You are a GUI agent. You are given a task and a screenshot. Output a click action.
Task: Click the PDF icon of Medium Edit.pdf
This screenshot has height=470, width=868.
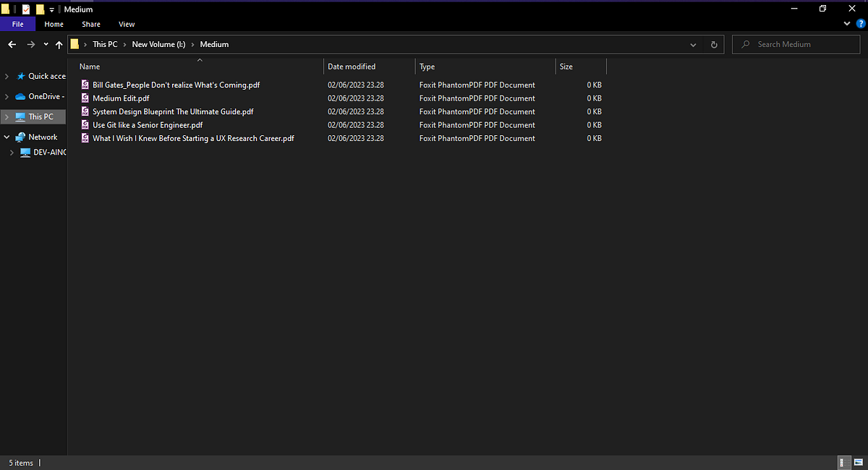[85, 98]
